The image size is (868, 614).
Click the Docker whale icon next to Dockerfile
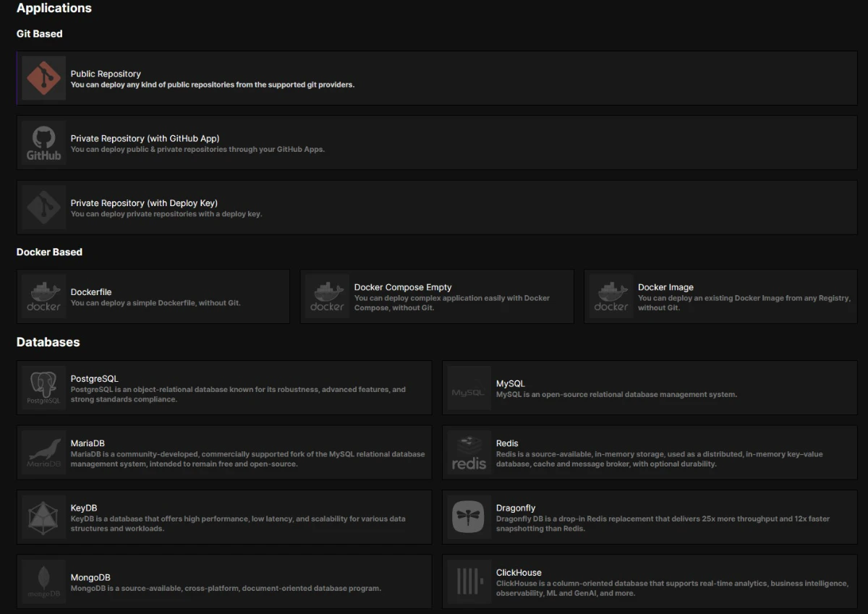click(43, 297)
